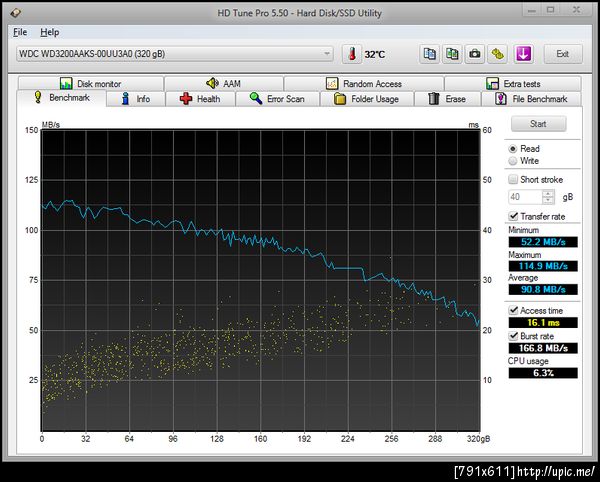Click the Benchmark lightbulb icon

38,97
